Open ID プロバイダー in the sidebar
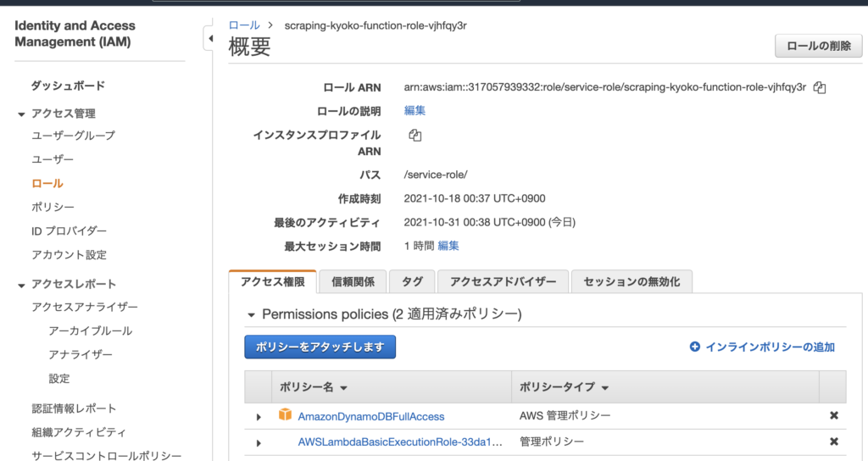The image size is (868, 461). [70, 230]
